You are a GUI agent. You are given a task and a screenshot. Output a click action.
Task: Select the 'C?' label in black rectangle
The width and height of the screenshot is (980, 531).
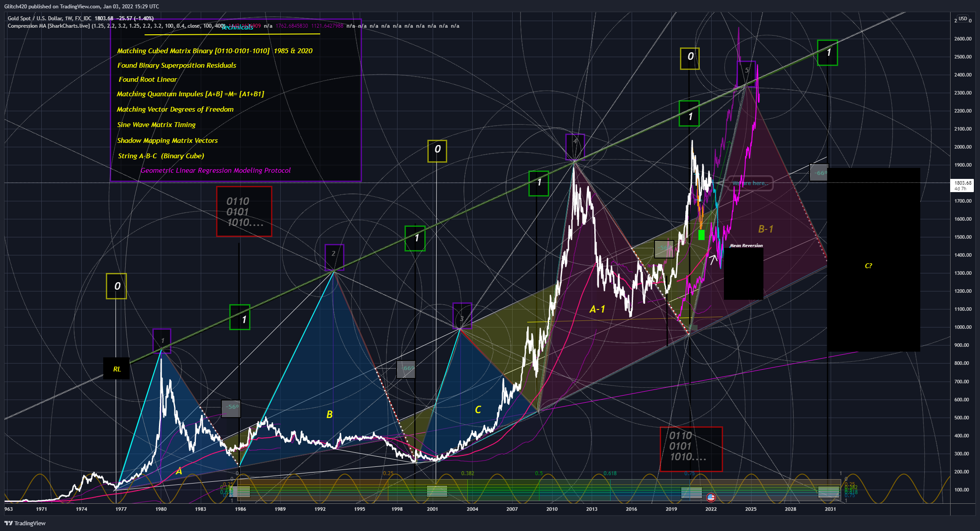pos(868,265)
